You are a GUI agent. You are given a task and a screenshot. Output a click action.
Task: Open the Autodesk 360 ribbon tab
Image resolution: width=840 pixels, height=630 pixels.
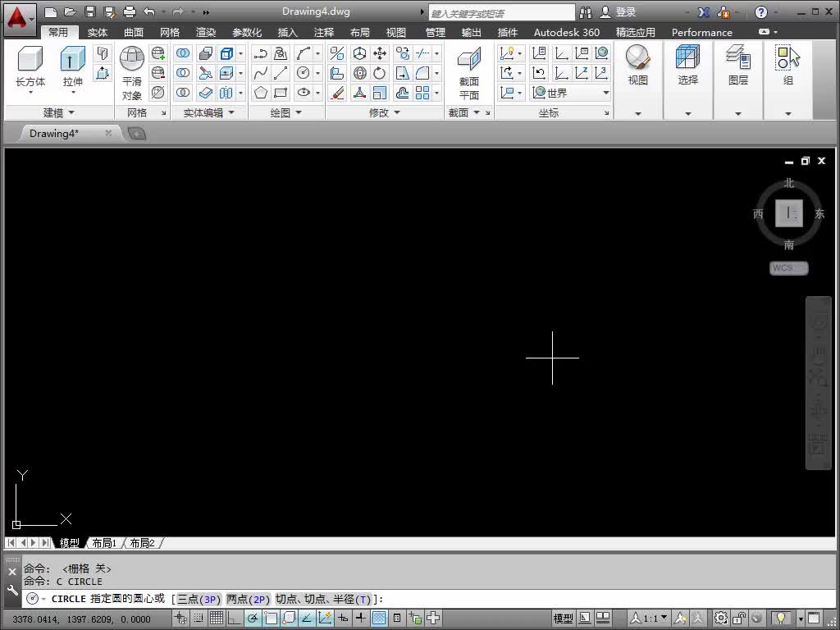tap(567, 33)
